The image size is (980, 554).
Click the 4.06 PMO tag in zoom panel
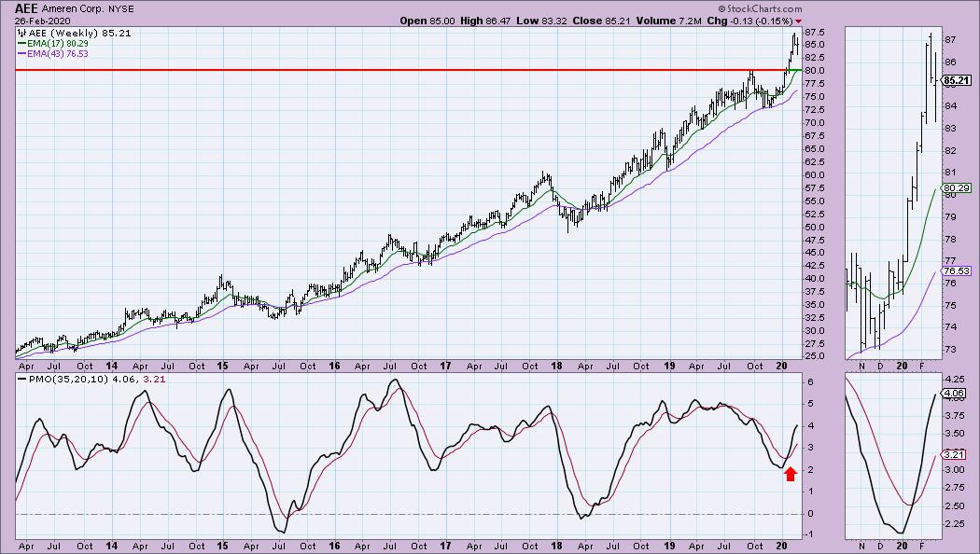click(954, 394)
